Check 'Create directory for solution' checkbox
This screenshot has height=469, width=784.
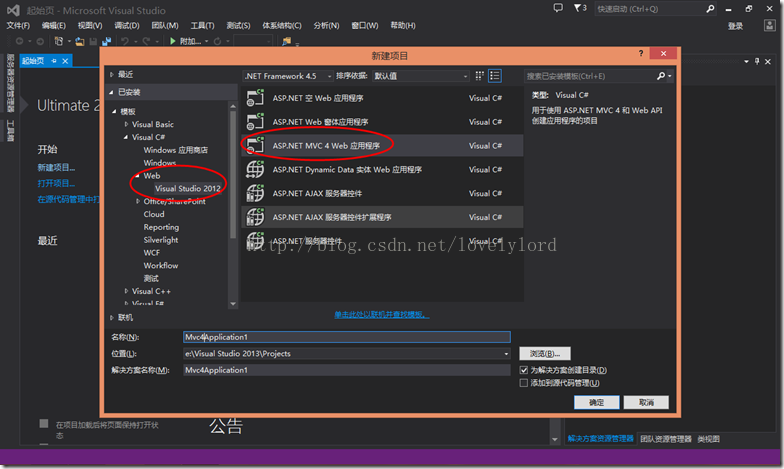(524, 370)
